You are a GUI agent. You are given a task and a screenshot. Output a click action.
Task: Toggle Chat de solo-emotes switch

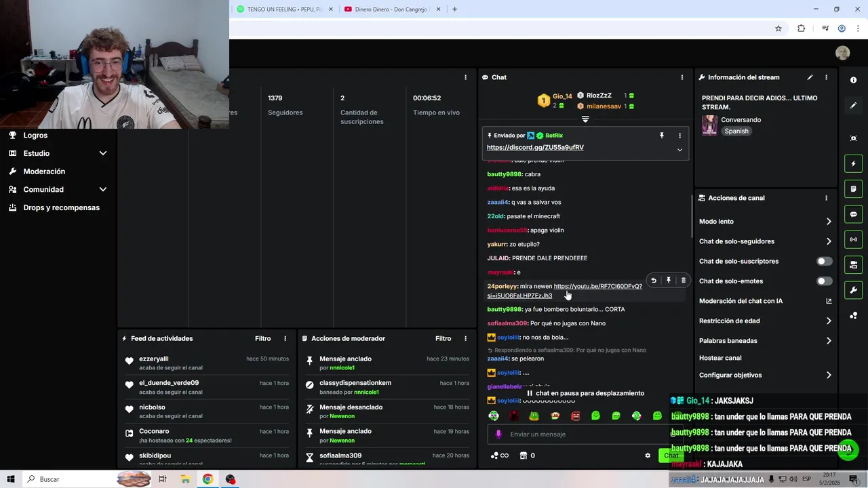(824, 281)
